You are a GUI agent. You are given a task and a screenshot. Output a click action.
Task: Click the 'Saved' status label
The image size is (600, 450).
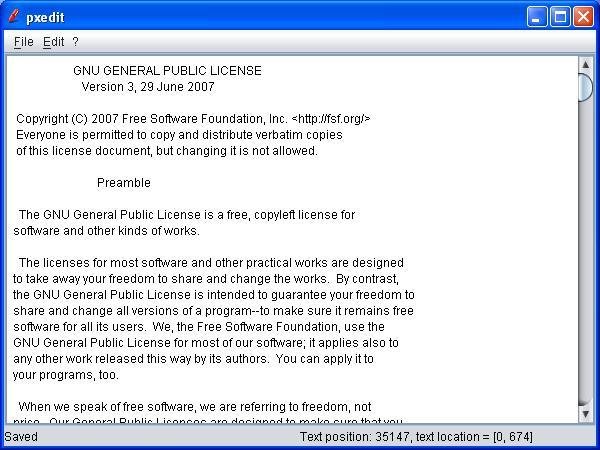pyautogui.click(x=21, y=437)
